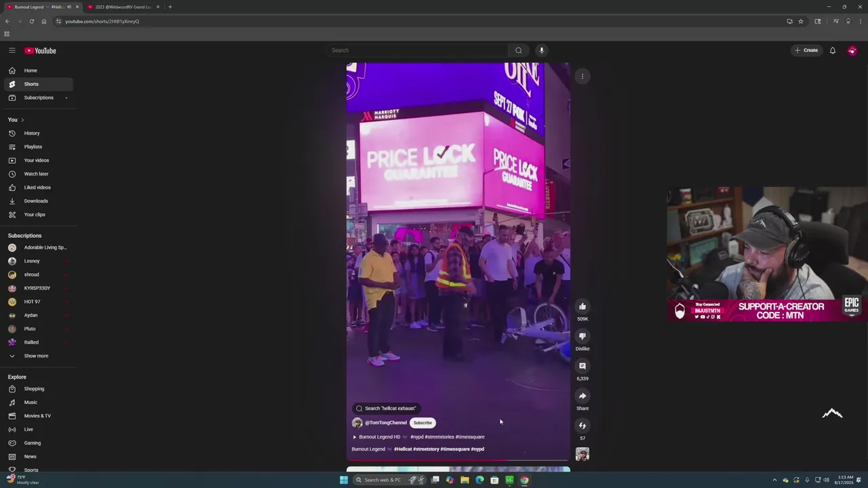Open News in the Explore section

pos(37,457)
